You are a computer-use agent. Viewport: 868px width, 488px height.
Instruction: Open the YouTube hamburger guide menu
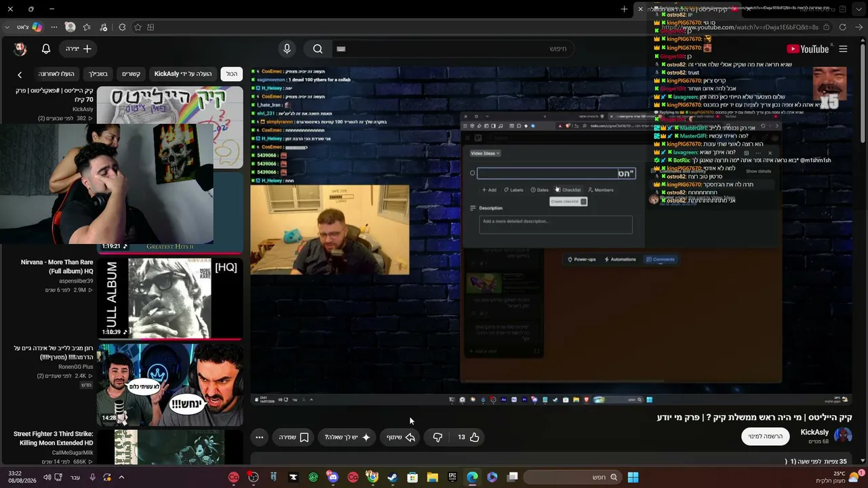(843, 49)
